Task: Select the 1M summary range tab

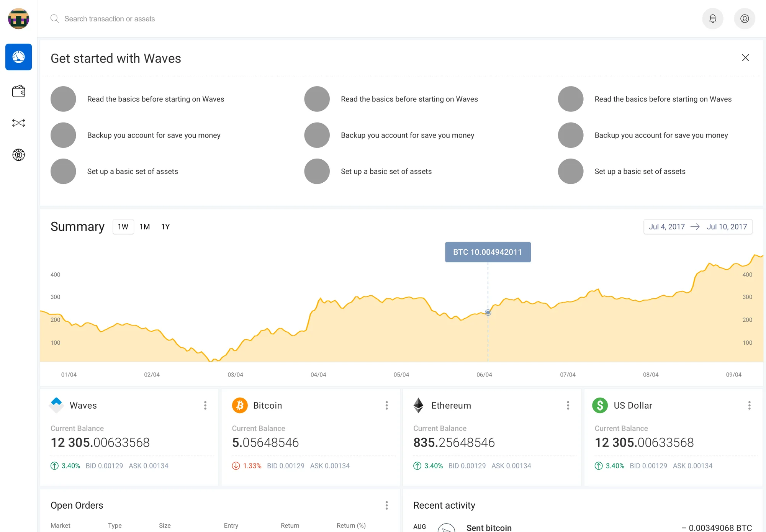Action: [145, 227]
